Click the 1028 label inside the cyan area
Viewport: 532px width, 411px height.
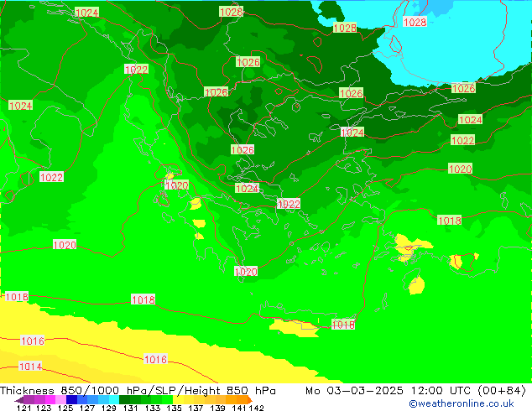415,22
